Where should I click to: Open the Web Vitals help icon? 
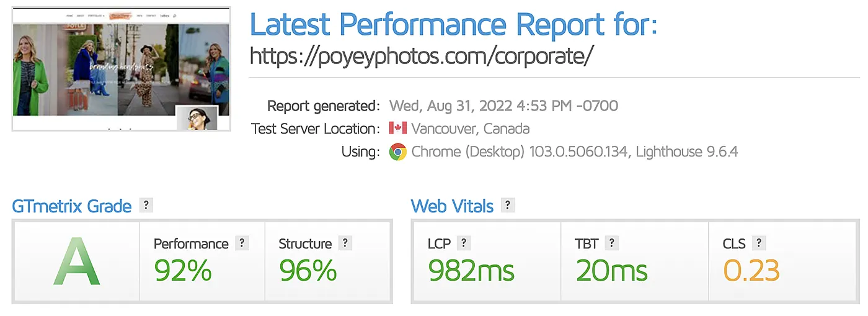tap(508, 205)
